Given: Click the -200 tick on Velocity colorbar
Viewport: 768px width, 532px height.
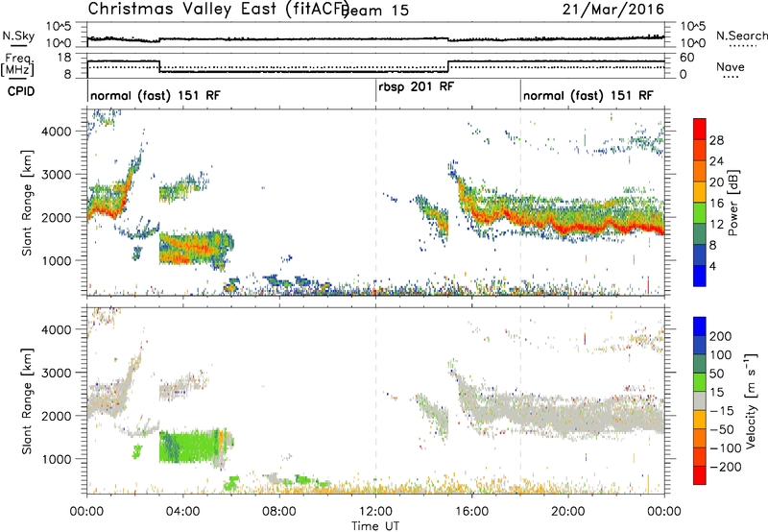Looking at the screenshot, I should pos(726,467).
